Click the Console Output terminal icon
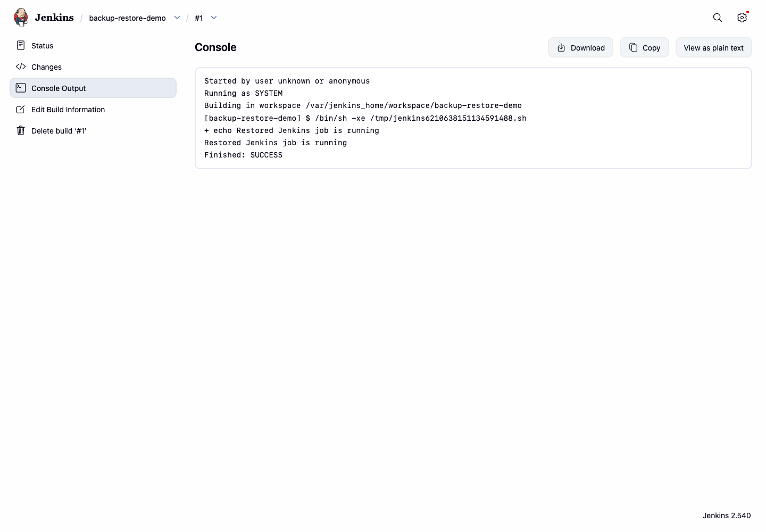 coord(21,88)
